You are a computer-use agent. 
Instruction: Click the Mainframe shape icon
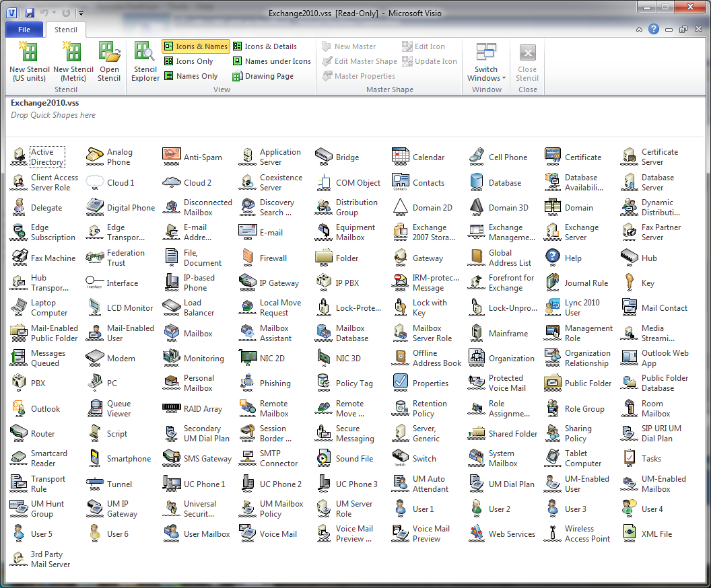477,334
